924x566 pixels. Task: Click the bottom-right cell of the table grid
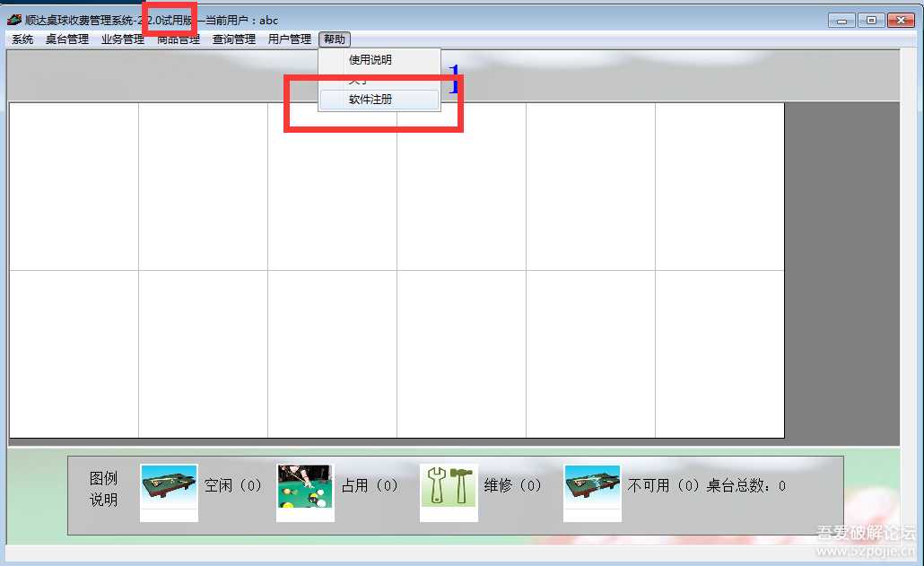[x=719, y=353]
